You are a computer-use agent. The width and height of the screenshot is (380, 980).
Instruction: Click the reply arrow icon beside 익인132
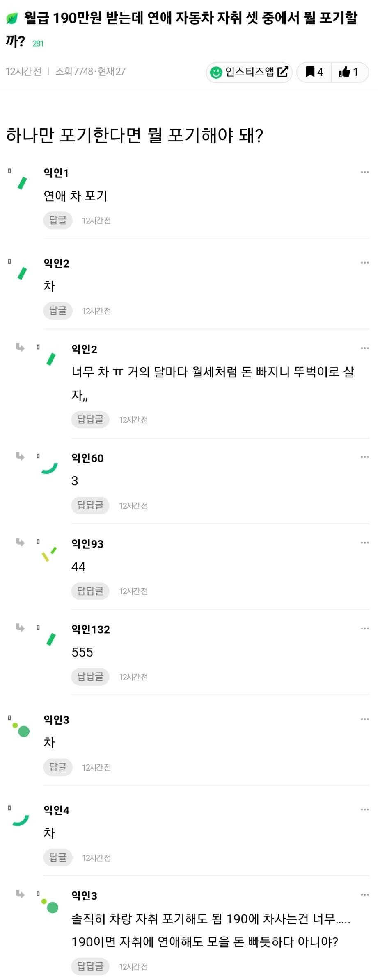click(20, 628)
